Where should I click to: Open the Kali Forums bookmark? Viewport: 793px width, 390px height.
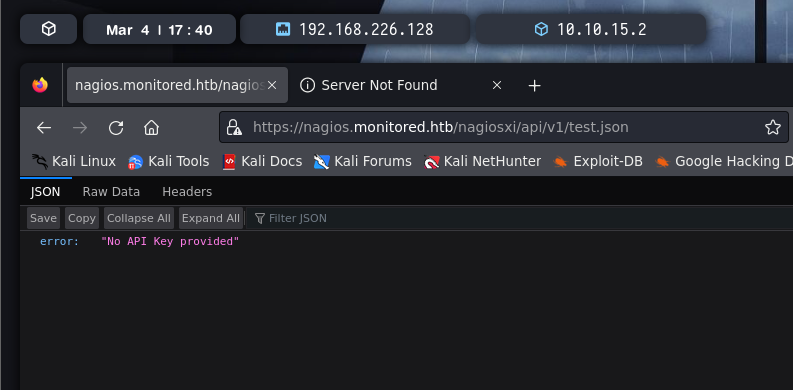(x=363, y=161)
